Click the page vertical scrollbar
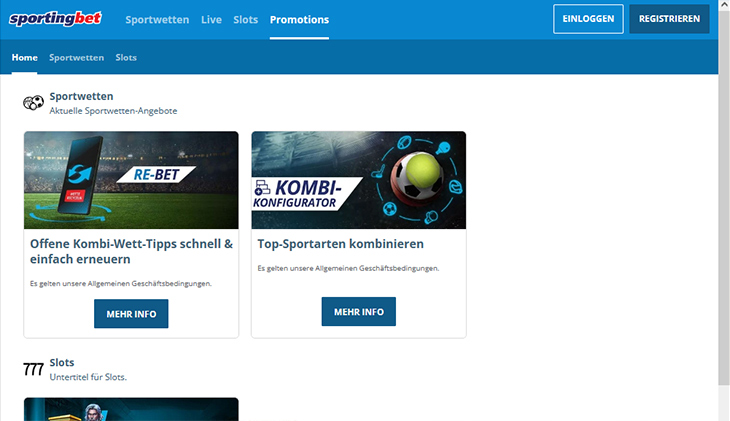This screenshot has width=730, height=421. click(724, 197)
